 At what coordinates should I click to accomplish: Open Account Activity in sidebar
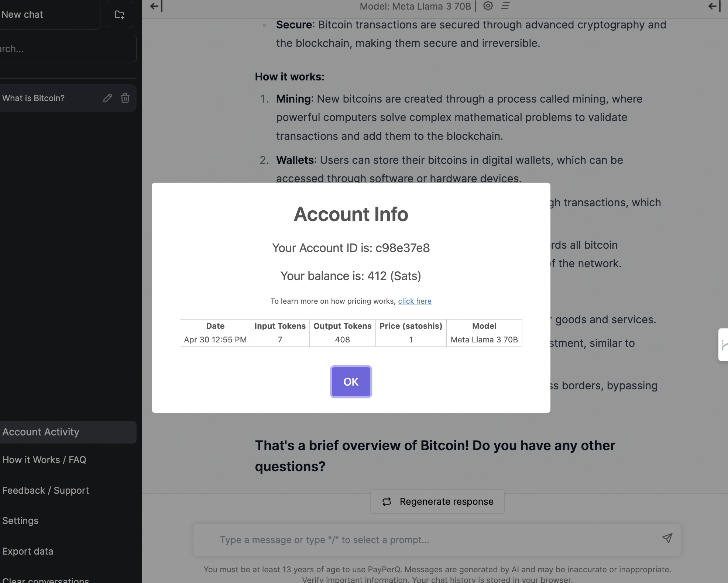pos(41,432)
